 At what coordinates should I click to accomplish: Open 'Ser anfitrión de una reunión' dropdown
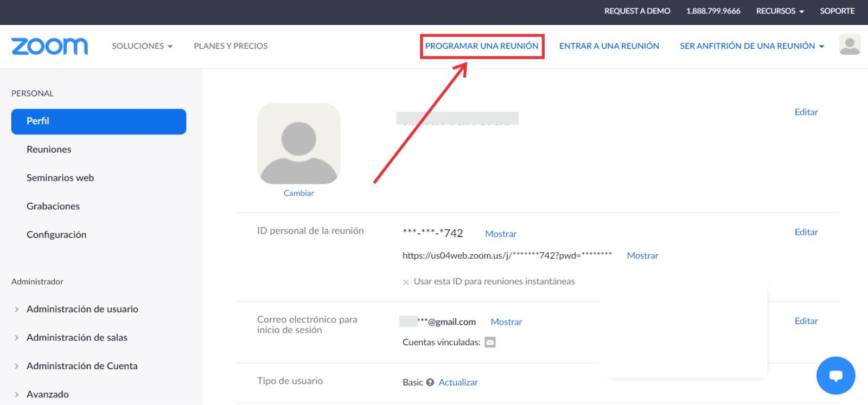click(x=752, y=46)
